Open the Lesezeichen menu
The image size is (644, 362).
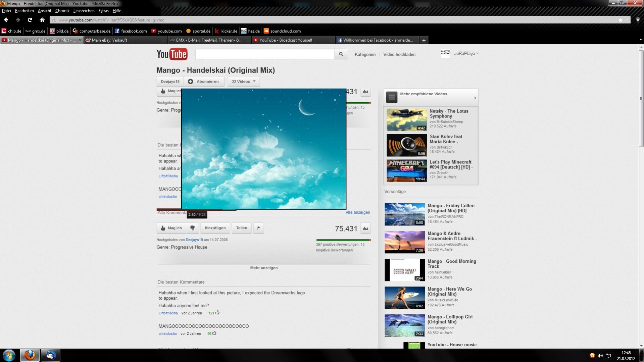[84, 11]
